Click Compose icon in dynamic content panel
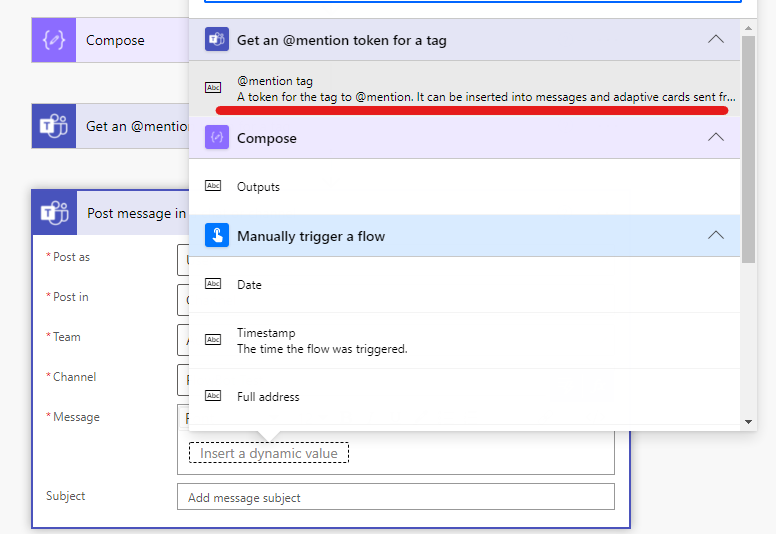 (217, 137)
